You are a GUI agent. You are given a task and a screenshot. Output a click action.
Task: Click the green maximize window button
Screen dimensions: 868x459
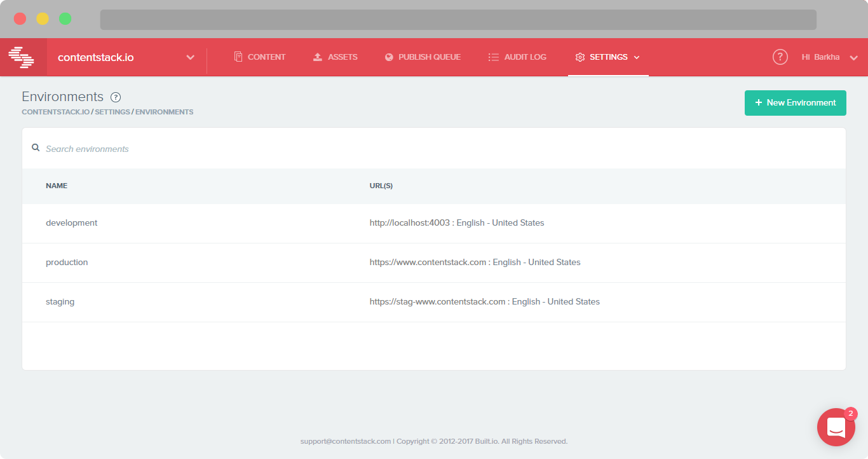pyautogui.click(x=65, y=18)
